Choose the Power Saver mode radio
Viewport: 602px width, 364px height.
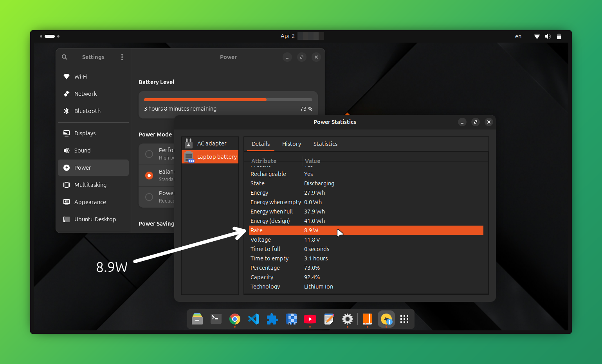149,197
